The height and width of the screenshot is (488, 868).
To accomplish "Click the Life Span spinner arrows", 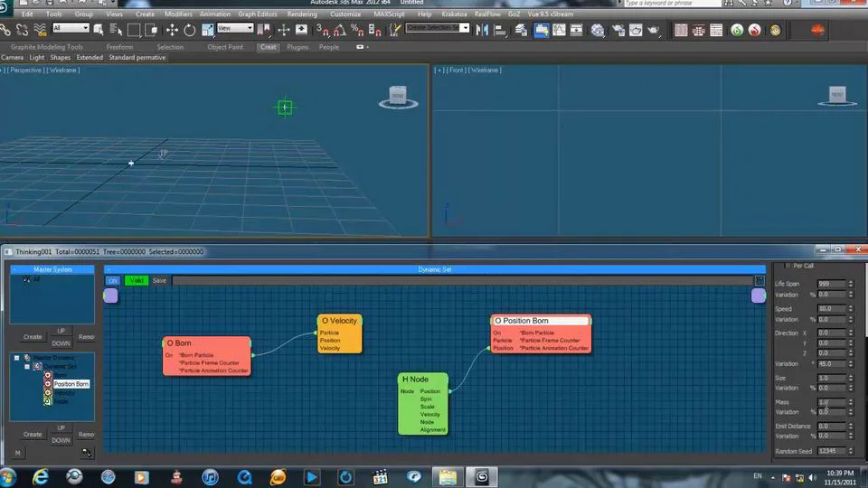I will 851,284.
